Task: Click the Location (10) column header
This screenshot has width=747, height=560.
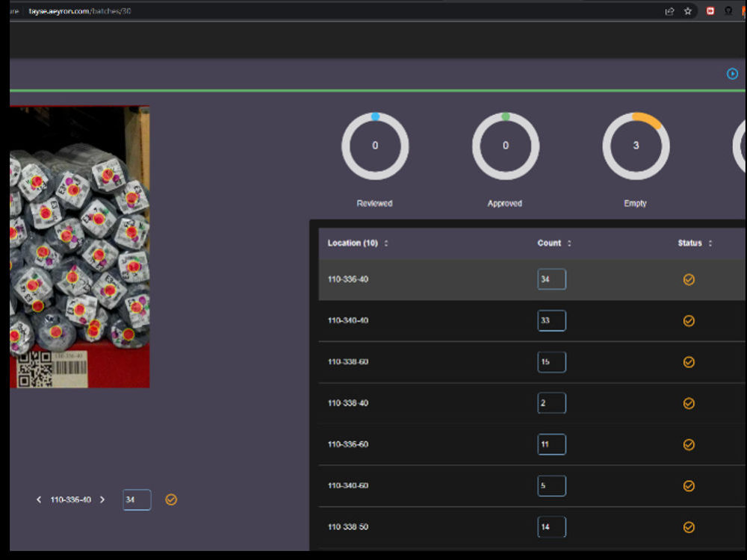Action: point(353,243)
